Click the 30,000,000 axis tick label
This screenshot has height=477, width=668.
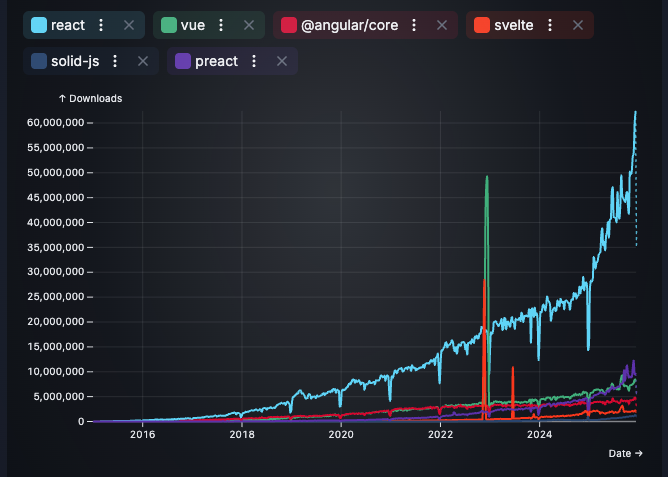(x=55, y=272)
